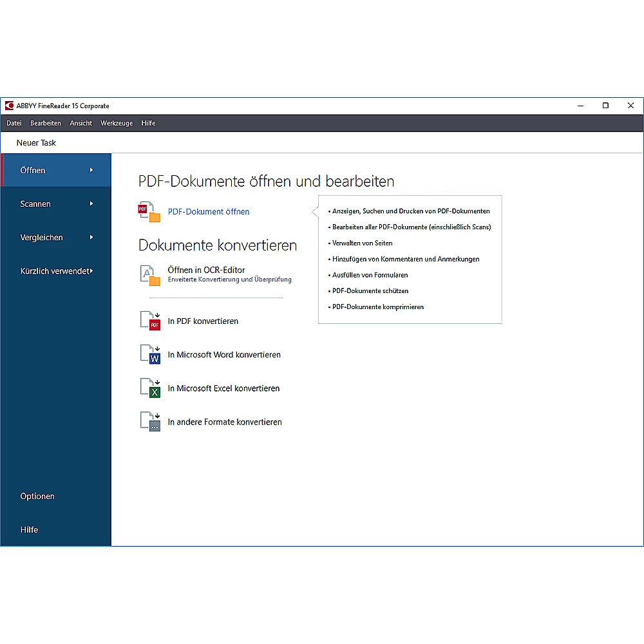This screenshot has height=644, width=644.
Task: Expand the Vergleichen sidebar arrow
Action: [x=91, y=237]
